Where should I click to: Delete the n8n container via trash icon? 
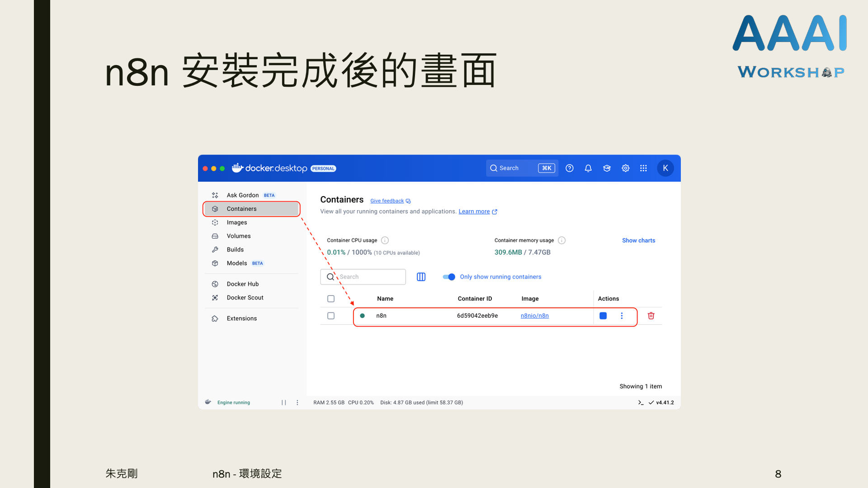click(651, 316)
